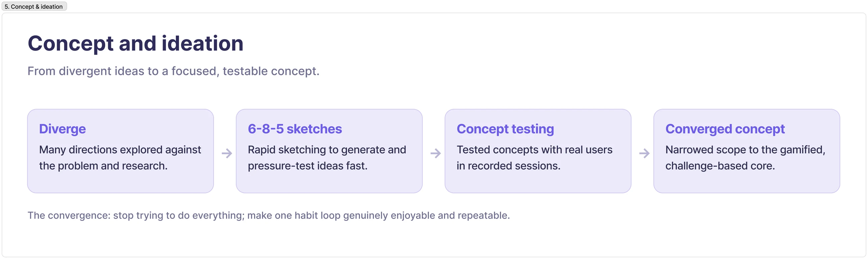
Task: Click the 'Converged concept' card heading
Action: (x=725, y=129)
